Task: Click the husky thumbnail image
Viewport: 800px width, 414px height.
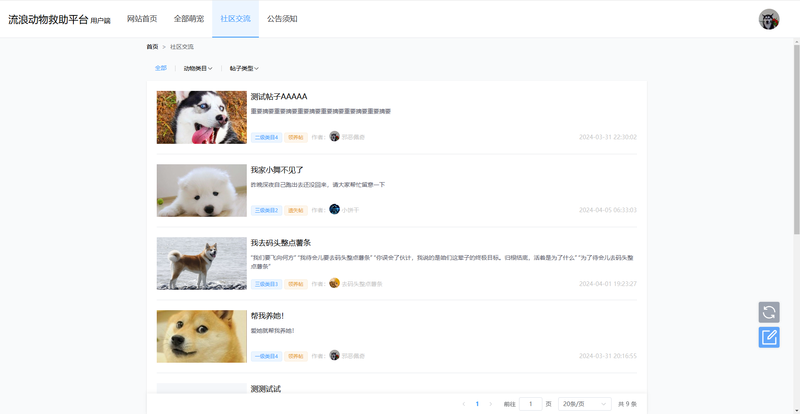Action: point(202,117)
